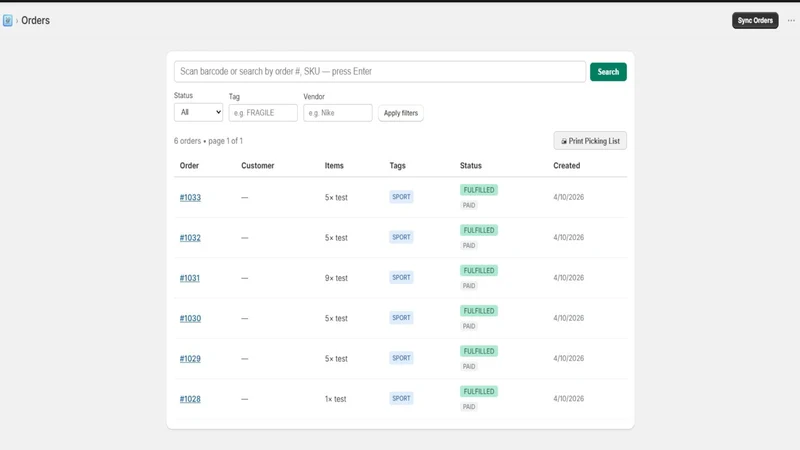Click the Customer column header
Screen dimensions: 800x450
pos(258,166)
